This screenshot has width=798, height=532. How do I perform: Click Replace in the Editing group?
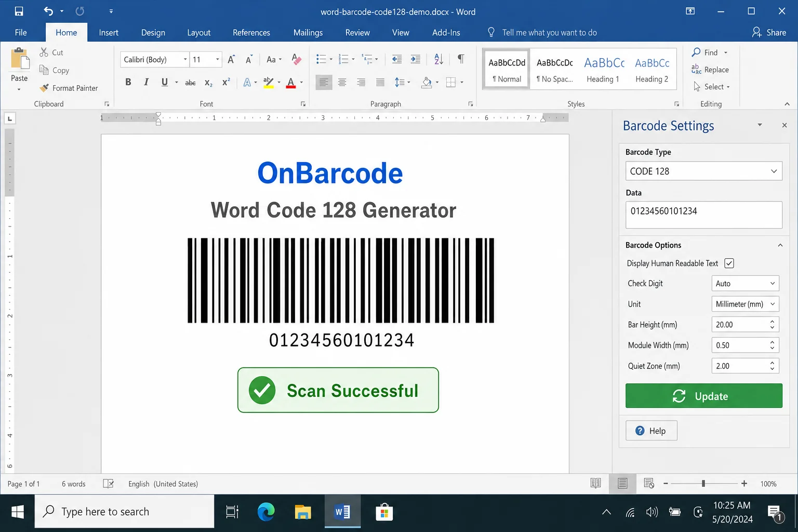710,70
